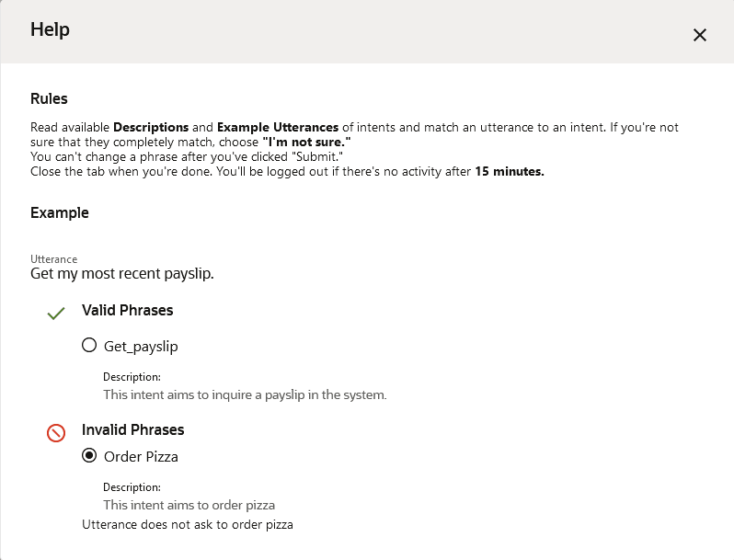Click the bold 'Example Utterances' text in Rules
Viewport: 734px width, 560px height.
(x=278, y=127)
